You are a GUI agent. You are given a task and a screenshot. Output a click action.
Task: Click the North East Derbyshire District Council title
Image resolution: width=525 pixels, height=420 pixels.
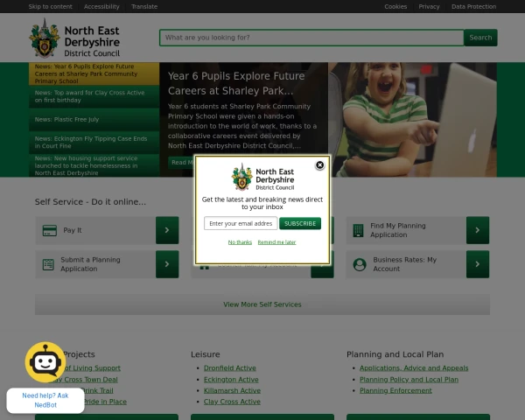click(92, 41)
